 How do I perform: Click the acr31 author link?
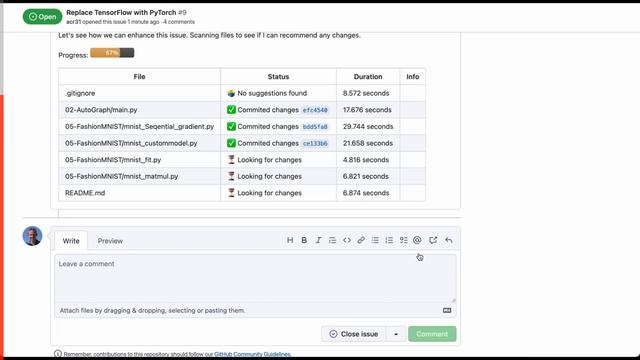(x=73, y=22)
